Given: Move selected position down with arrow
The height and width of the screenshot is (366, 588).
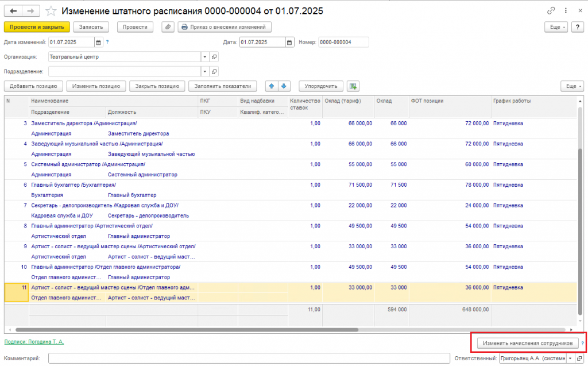Looking at the screenshot, I should [x=284, y=86].
